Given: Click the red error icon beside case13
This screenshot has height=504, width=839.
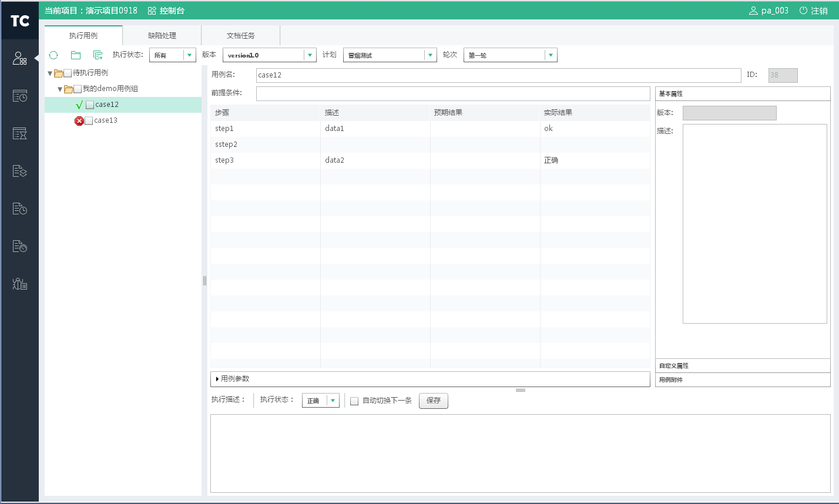Looking at the screenshot, I should click(x=79, y=120).
